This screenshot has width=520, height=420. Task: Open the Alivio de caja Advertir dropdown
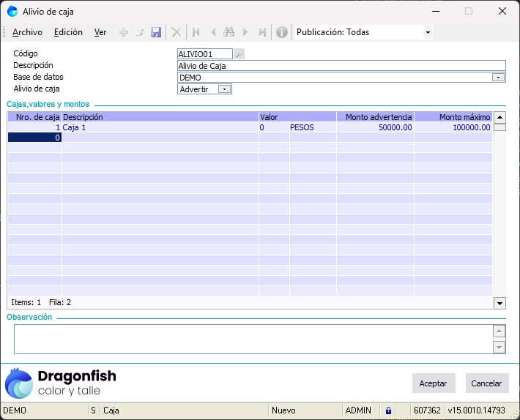coord(225,89)
